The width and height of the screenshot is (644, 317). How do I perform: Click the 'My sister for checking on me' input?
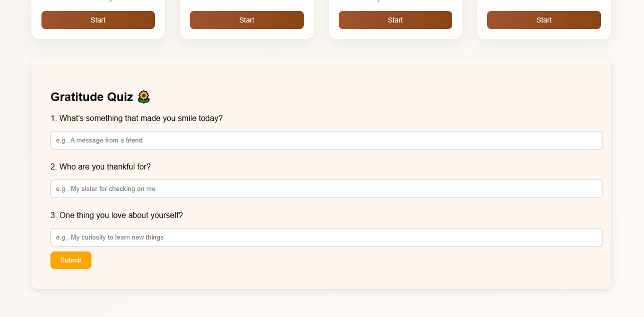(326, 189)
